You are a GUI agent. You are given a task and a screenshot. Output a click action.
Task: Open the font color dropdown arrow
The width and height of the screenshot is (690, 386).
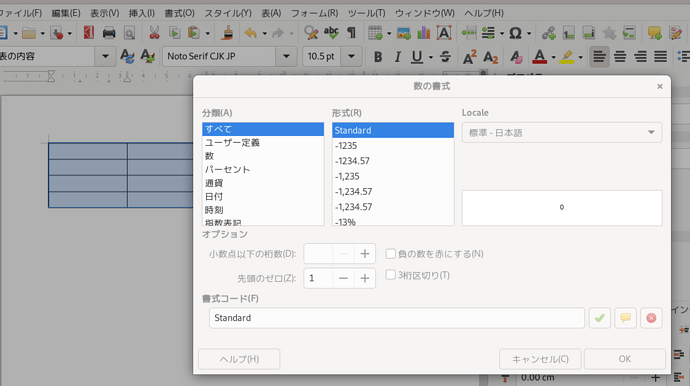pyautogui.click(x=553, y=57)
